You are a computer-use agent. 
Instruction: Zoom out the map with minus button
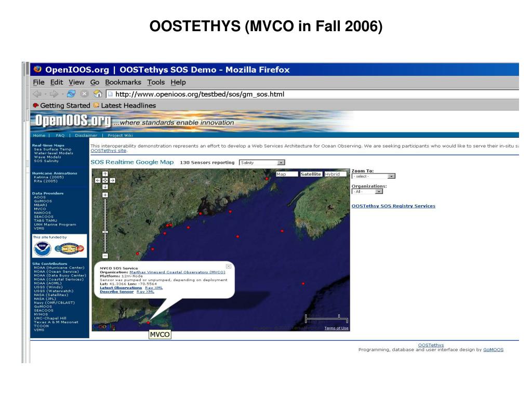[105, 256]
